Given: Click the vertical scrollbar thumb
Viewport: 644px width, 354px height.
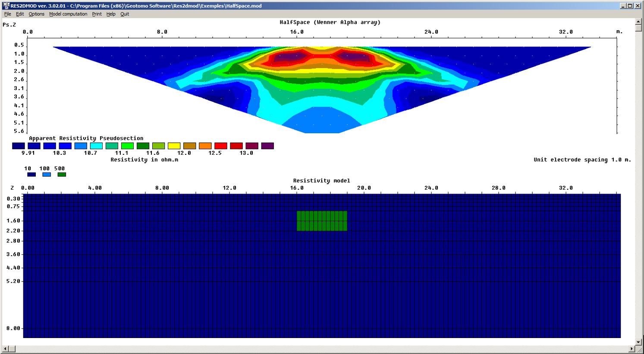Looking at the screenshot, I should click(x=638, y=28).
